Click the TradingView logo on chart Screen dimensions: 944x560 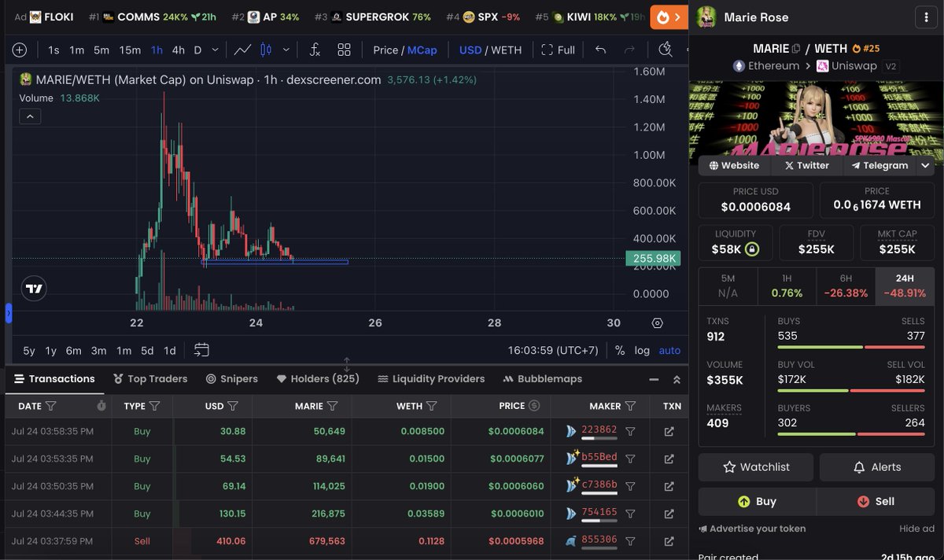tap(34, 289)
